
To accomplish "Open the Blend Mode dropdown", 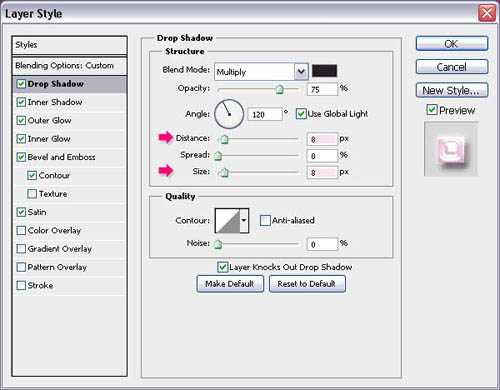I will (x=261, y=72).
